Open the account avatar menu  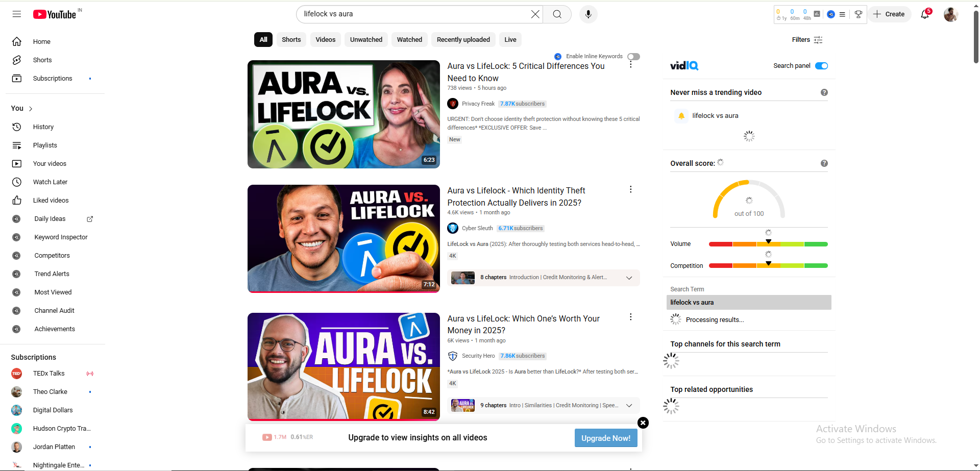click(x=950, y=14)
